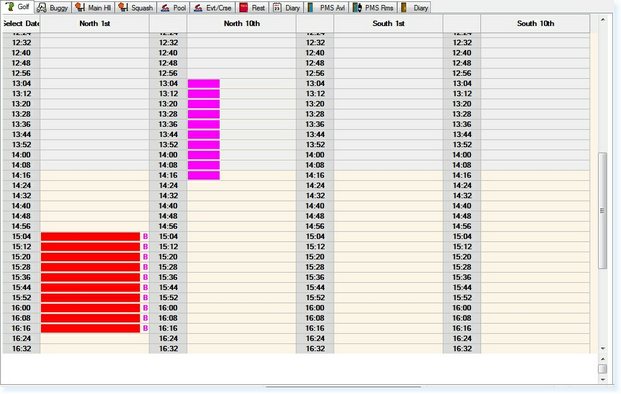Screen dimensions: 621x394
Task: Switch to the Squash tab
Action: pos(136,8)
